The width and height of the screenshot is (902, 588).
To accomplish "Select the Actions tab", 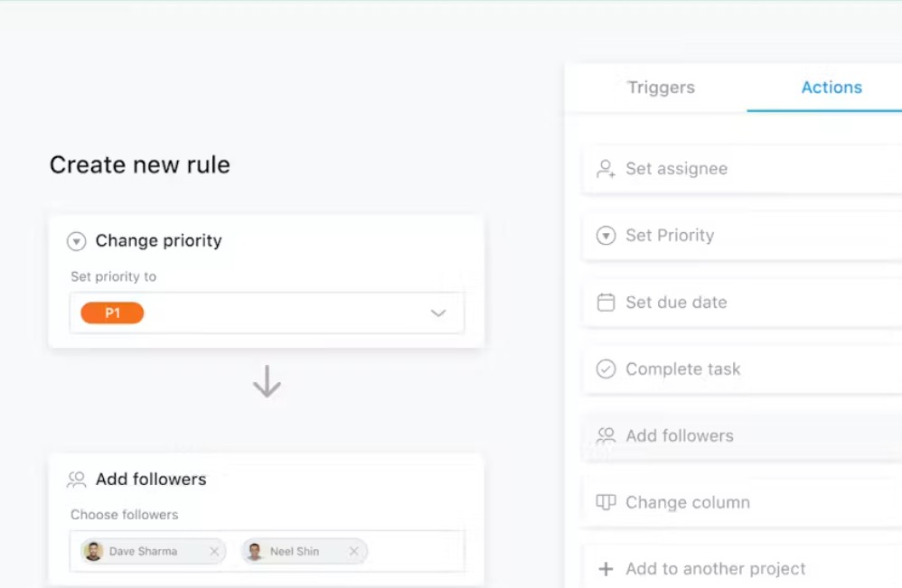I will pos(832,88).
